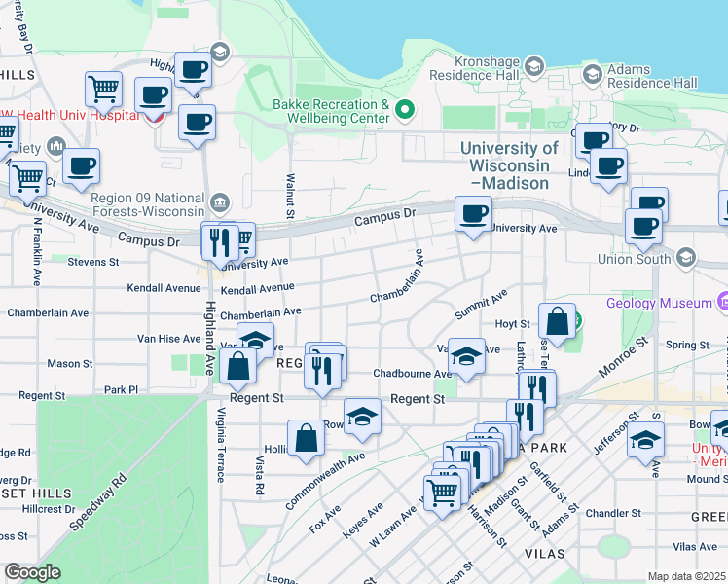Select the coffee cup marker over UW Health Hospital

tap(153, 94)
